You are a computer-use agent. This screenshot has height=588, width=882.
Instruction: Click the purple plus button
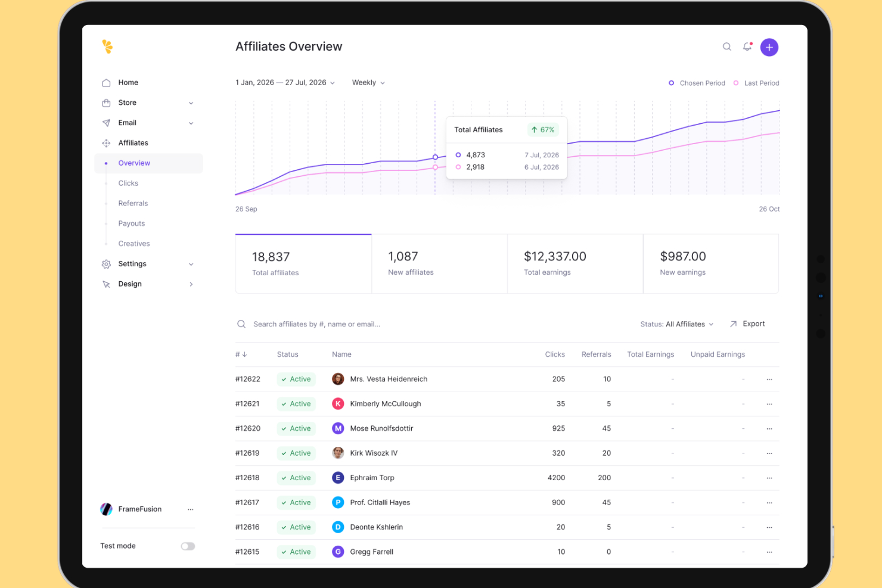(769, 47)
